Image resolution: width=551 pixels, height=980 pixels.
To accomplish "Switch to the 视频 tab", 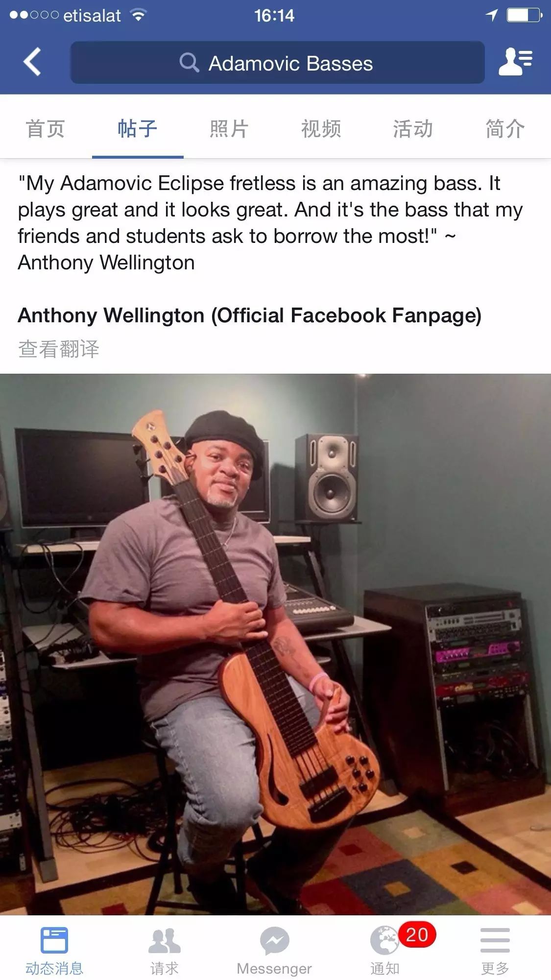I will tap(321, 129).
